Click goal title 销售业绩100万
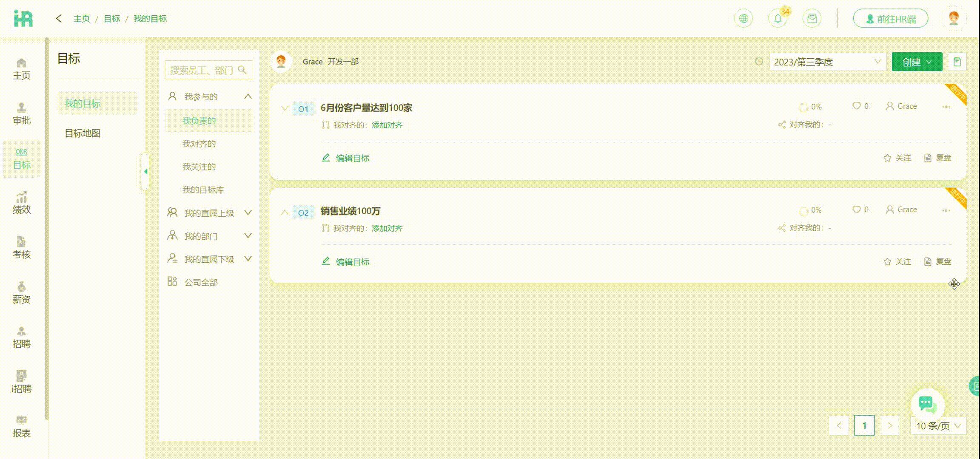The image size is (980, 459). 350,211
